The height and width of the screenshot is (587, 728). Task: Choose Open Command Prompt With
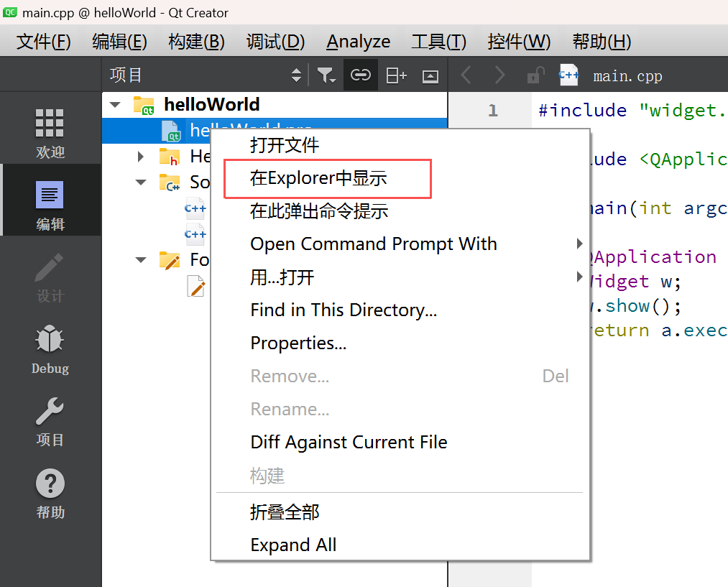(400, 244)
